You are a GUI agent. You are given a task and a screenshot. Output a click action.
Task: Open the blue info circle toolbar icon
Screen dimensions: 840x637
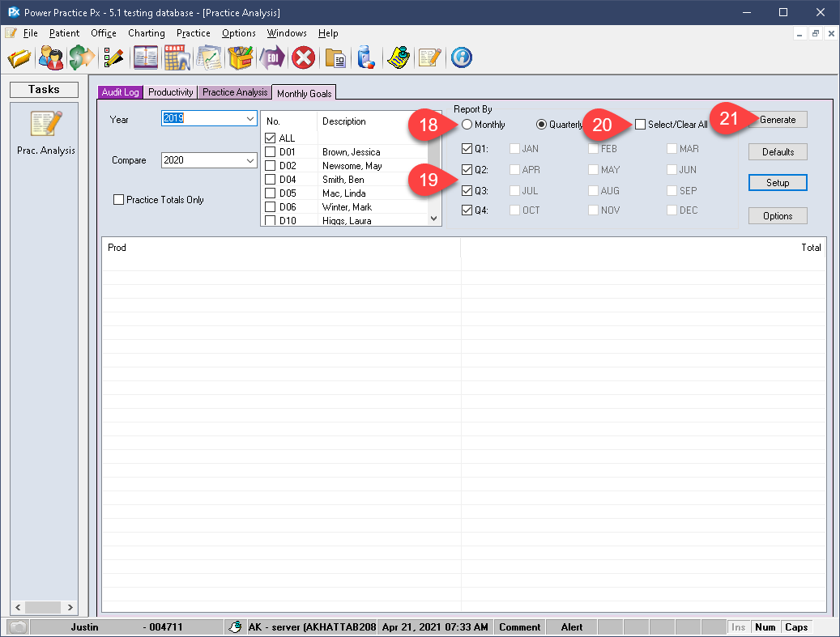tap(461, 57)
